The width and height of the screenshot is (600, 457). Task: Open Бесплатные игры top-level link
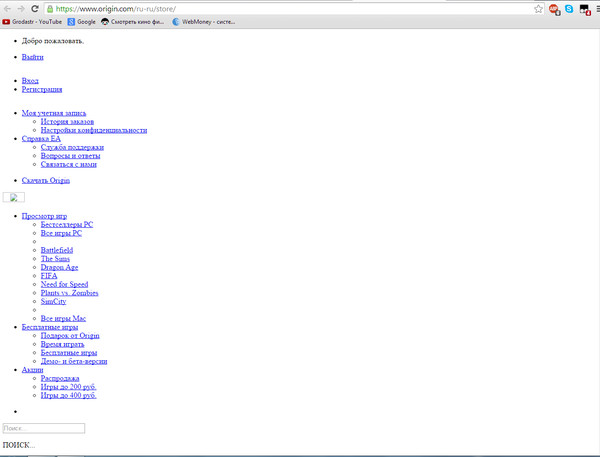point(50,327)
